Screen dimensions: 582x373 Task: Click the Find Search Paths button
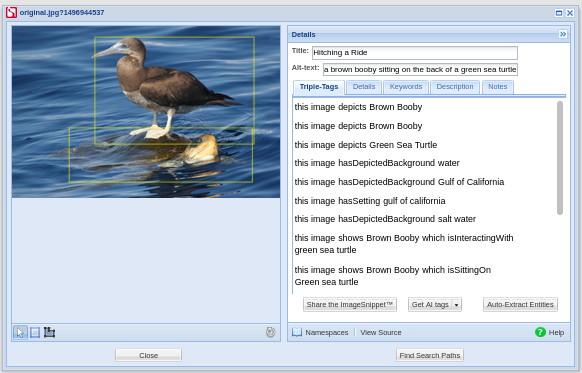point(429,356)
